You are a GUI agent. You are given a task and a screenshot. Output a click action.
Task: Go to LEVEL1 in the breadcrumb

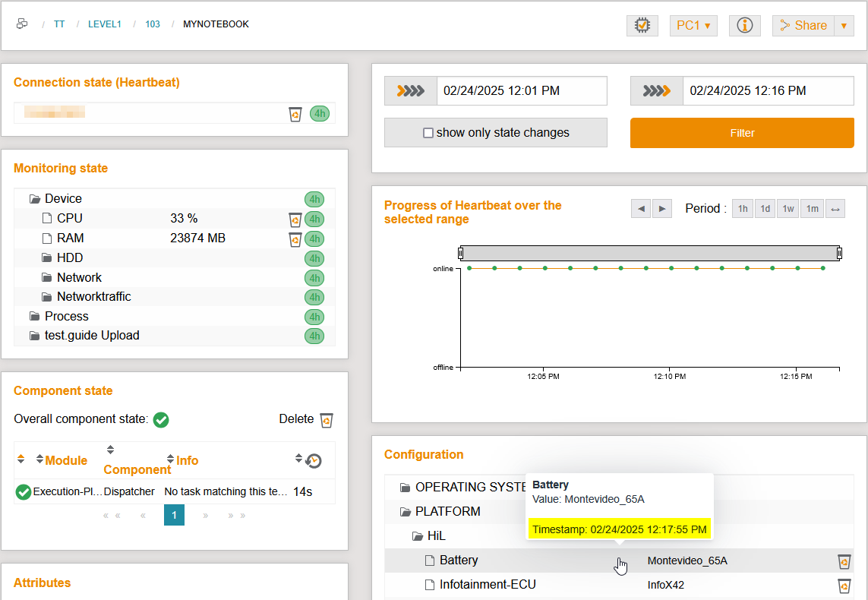104,24
